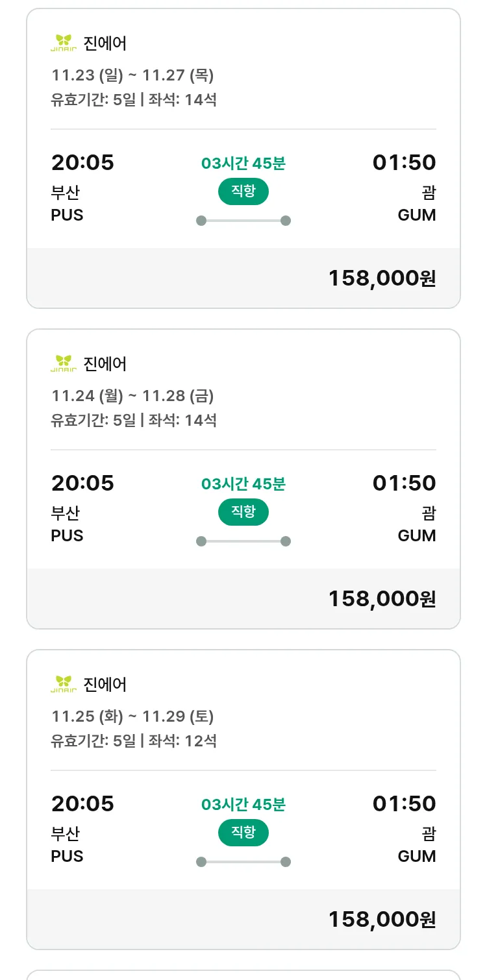Open the 11.24 (월) ~ 11.28 (금) date range
The width and height of the screenshot is (487, 980).
[132, 396]
